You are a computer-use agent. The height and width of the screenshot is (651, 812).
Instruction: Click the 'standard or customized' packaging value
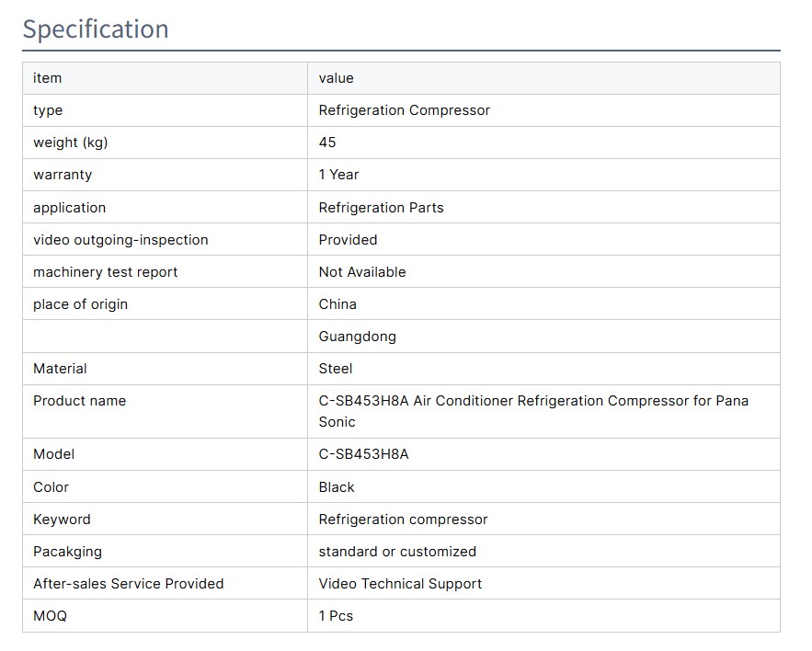click(x=397, y=552)
